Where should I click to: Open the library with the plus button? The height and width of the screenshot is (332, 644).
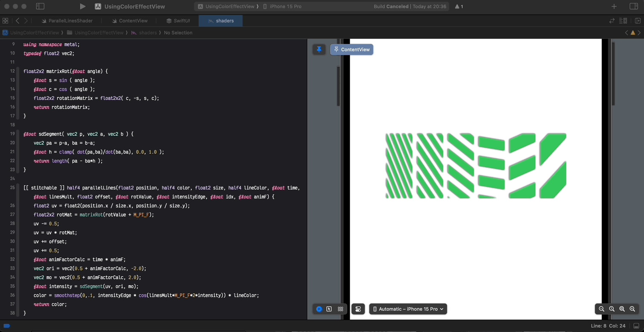point(614,6)
